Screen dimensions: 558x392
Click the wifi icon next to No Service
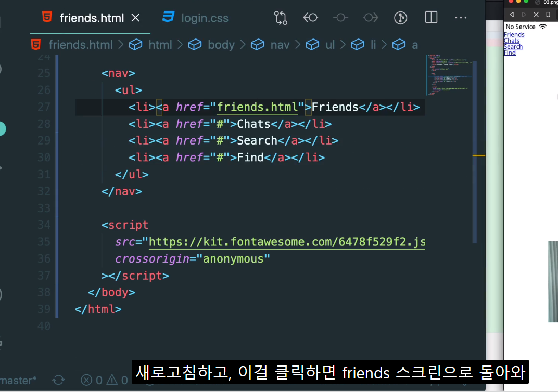coord(543,27)
